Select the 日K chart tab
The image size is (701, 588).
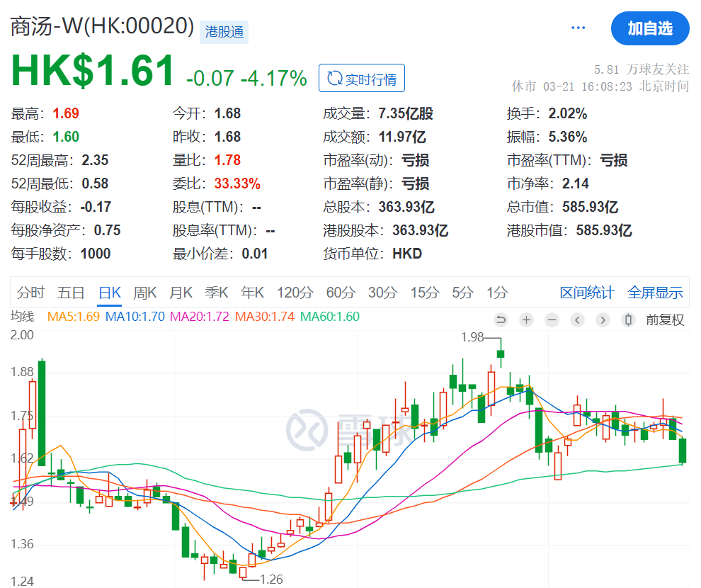tap(110, 293)
